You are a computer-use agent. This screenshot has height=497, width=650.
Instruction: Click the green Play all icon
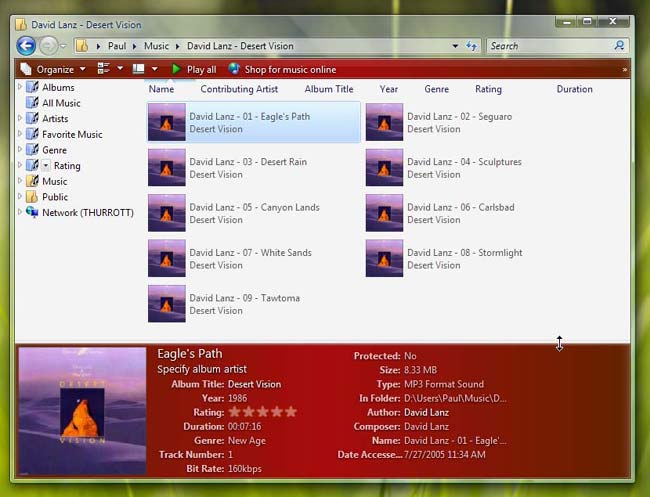click(176, 69)
